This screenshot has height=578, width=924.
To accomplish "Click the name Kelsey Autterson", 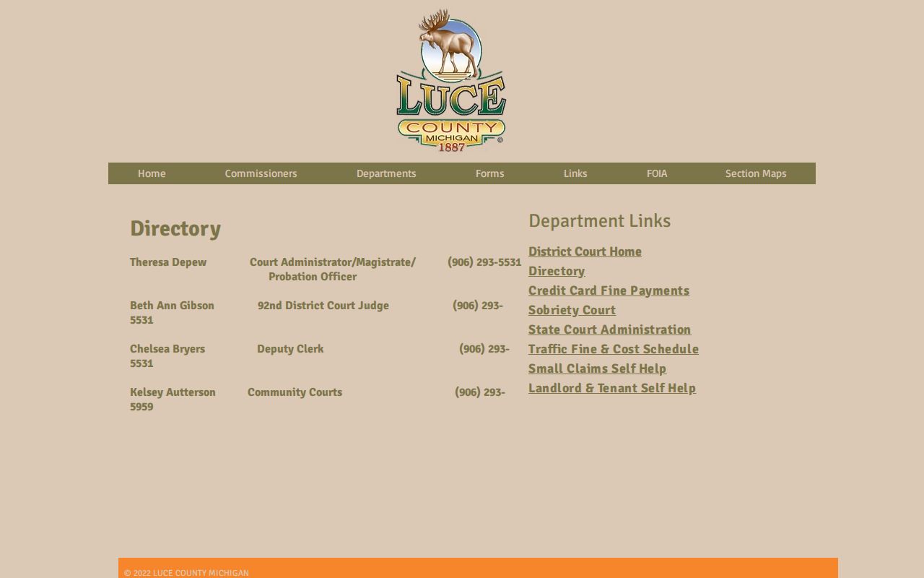I will [x=173, y=392].
